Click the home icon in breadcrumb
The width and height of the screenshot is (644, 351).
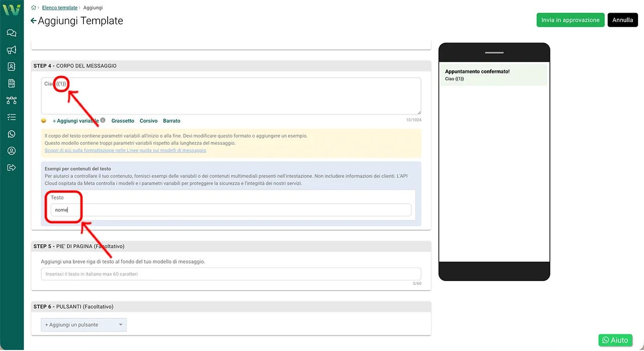pyautogui.click(x=34, y=8)
